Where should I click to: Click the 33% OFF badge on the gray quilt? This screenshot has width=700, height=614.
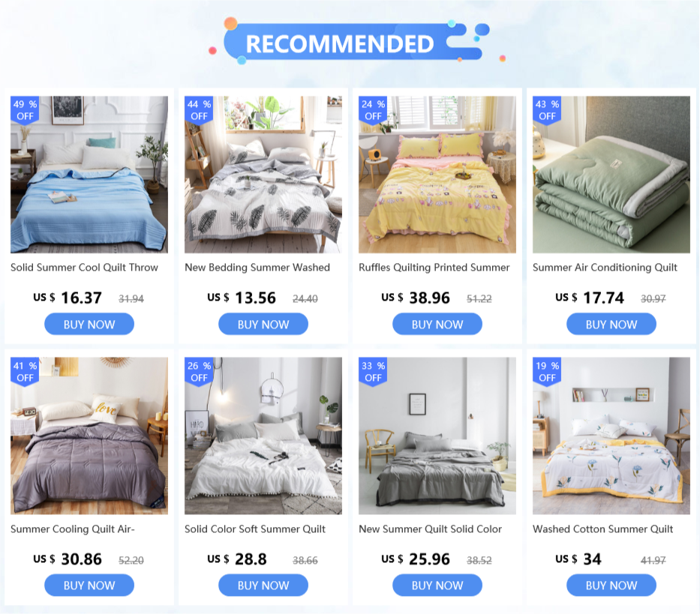[373, 372]
